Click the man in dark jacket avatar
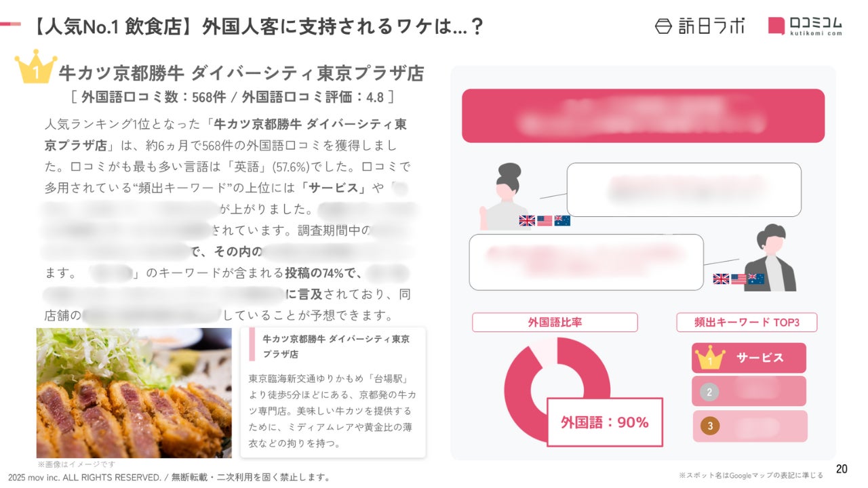868x488 pixels. click(770, 258)
